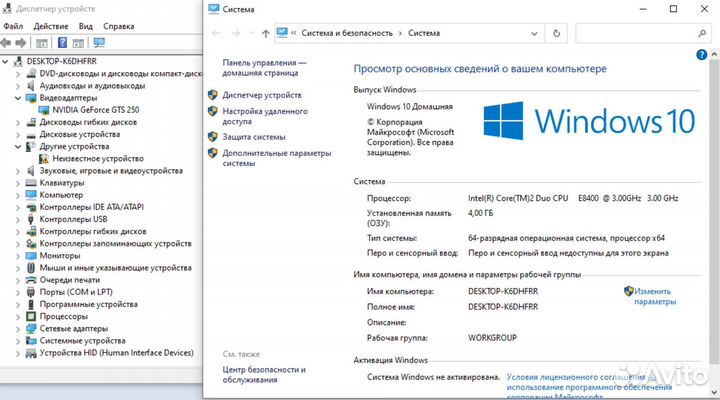This screenshot has width=720, height=400.
Task: Open Диспетчер устройств link in sidebar
Action: (x=262, y=95)
